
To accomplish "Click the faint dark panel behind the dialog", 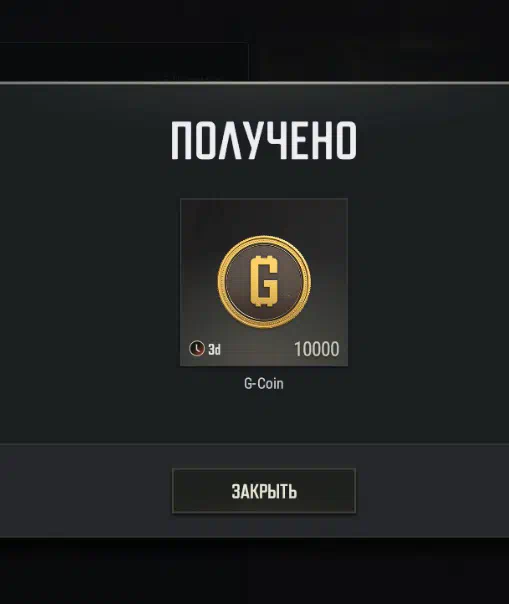I will coord(124,61).
